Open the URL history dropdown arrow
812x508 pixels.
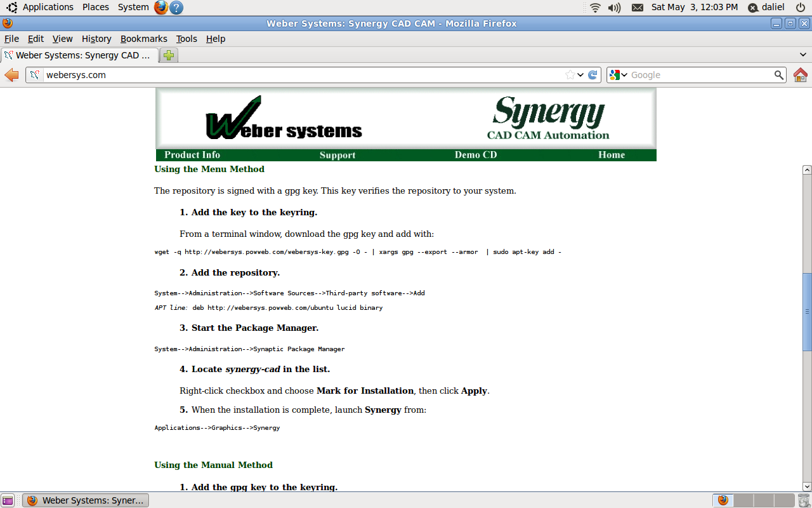pos(580,75)
